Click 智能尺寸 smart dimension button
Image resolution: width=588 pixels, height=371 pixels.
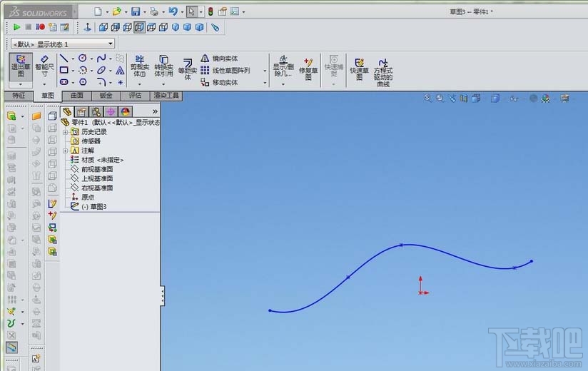44,66
